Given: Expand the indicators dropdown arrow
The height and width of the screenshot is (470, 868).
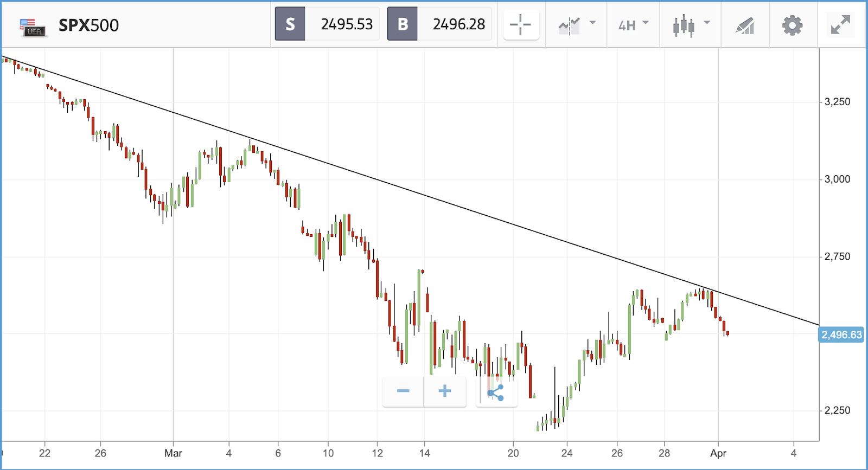Looking at the screenshot, I should 592,23.
